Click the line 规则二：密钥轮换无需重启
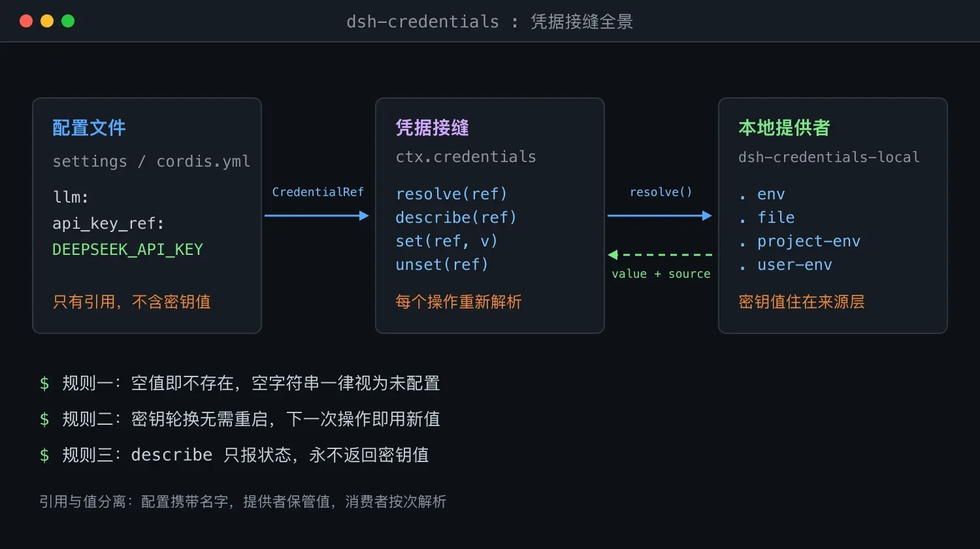This screenshot has height=549, width=980. (x=240, y=419)
